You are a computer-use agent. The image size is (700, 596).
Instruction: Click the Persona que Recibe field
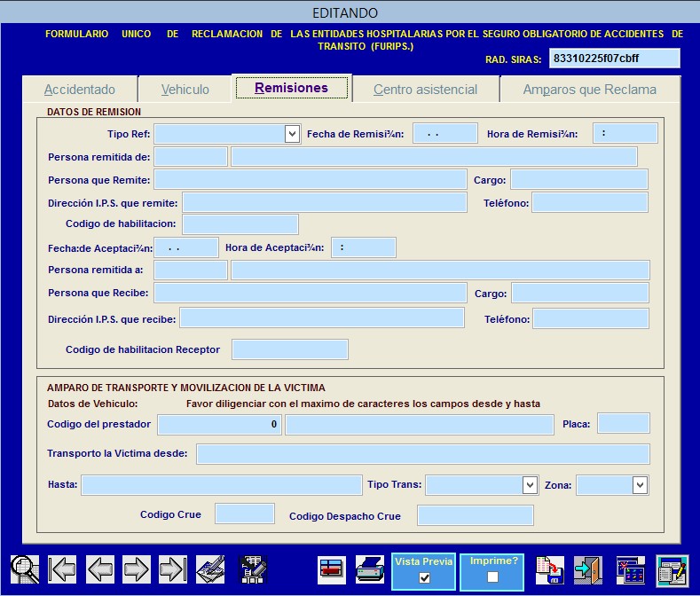coord(311,293)
